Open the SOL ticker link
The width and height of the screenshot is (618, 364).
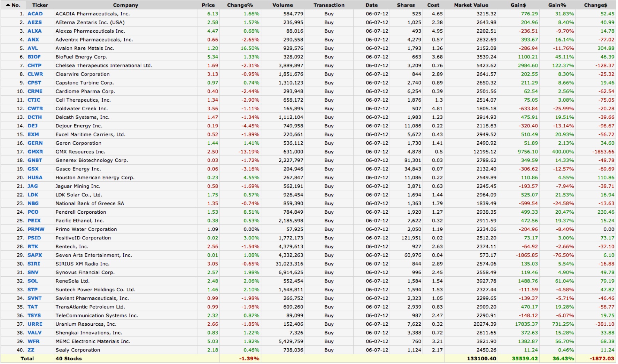[x=33, y=281]
